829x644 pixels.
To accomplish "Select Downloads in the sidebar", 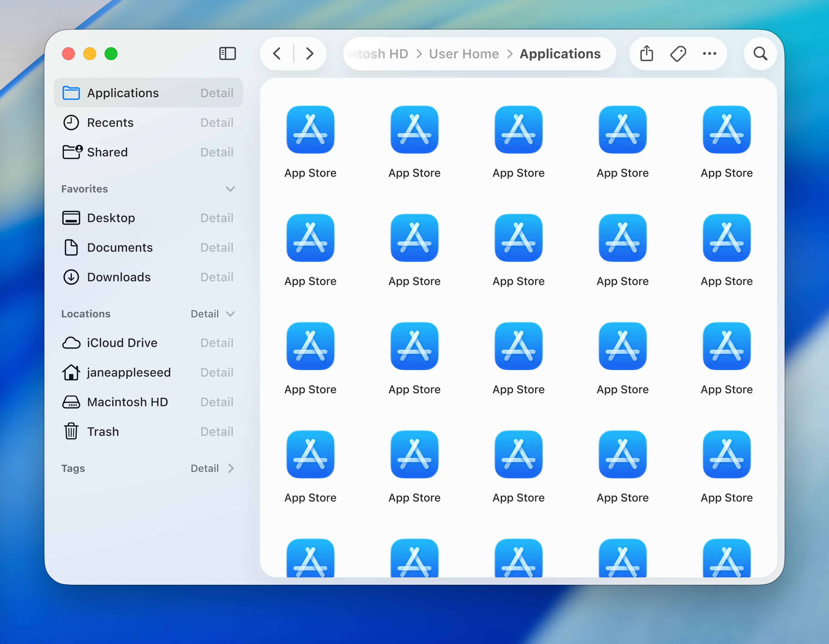I will (118, 277).
